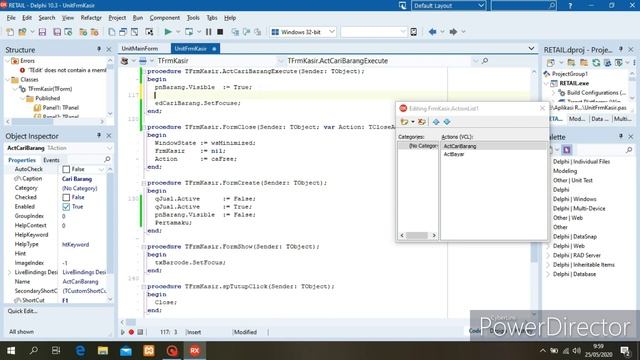Open the Refactor menu
This screenshot has height=360, width=640.
click(91, 18)
